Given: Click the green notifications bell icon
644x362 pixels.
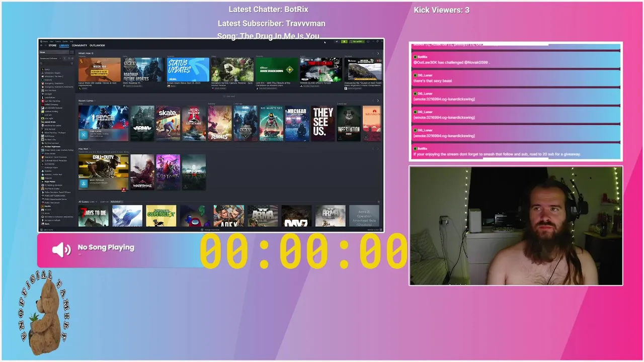Looking at the screenshot, I should click(x=344, y=41).
